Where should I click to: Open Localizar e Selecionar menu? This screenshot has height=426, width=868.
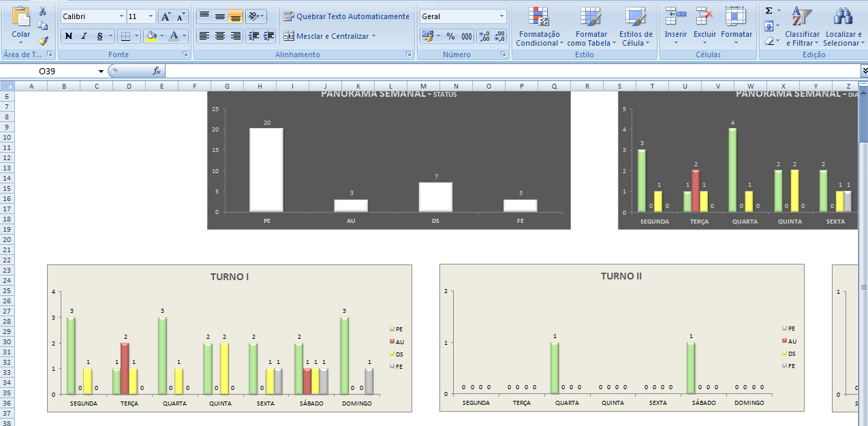(843, 27)
